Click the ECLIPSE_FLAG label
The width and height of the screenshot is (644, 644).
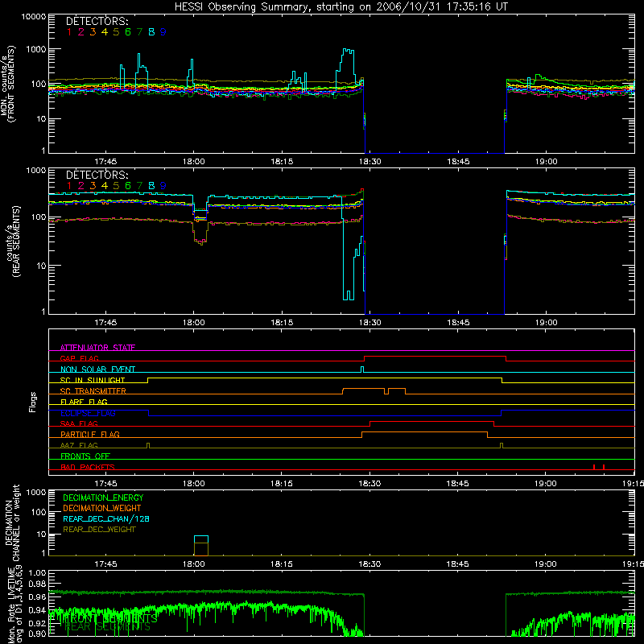(88, 413)
